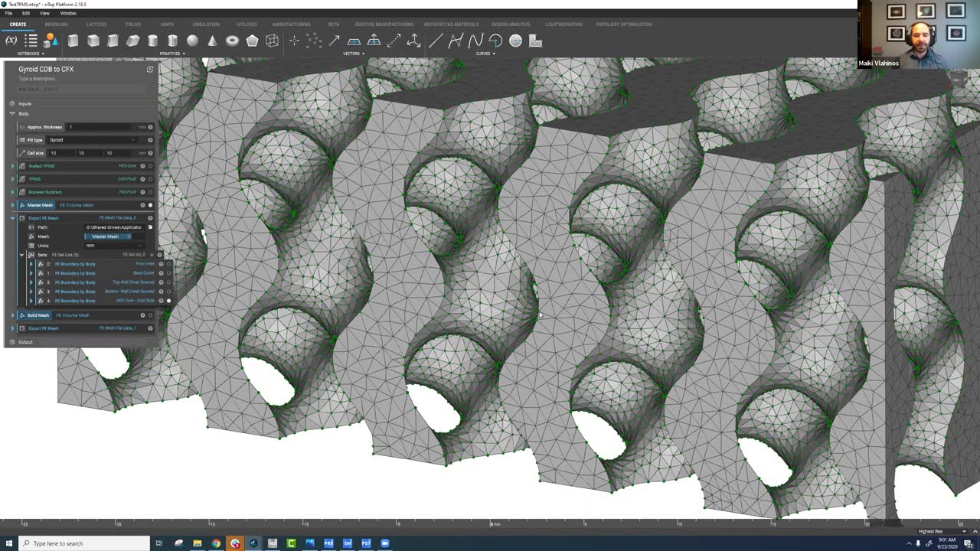
Task: Collapse the first Export FE Mesh block
Action: (x=12, y=218)
